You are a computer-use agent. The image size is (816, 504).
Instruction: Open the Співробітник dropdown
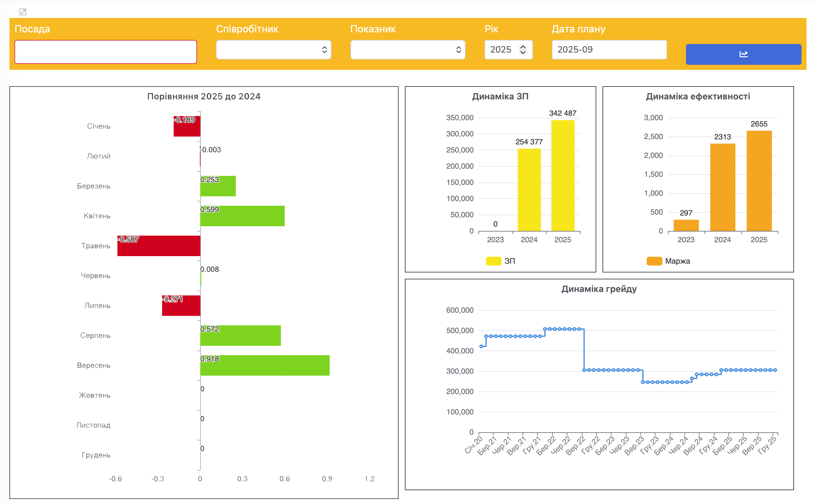tap(274, 50)
